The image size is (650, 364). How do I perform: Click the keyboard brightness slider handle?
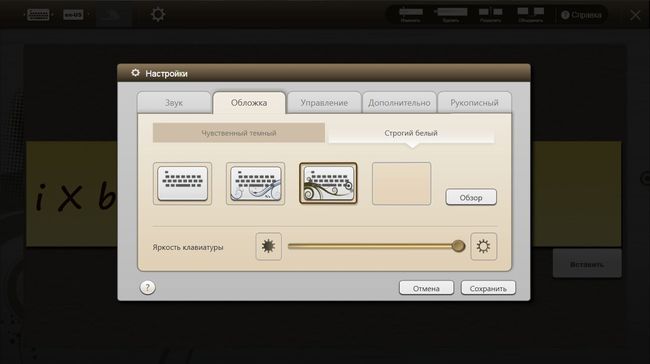click(x=458, y=246)
